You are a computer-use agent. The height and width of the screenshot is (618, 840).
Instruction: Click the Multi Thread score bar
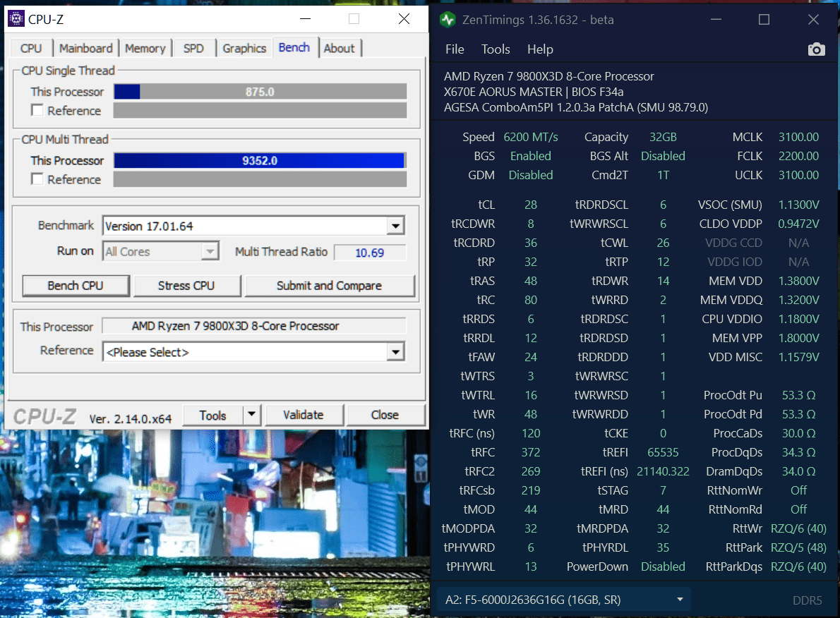(x=260, y=161)
